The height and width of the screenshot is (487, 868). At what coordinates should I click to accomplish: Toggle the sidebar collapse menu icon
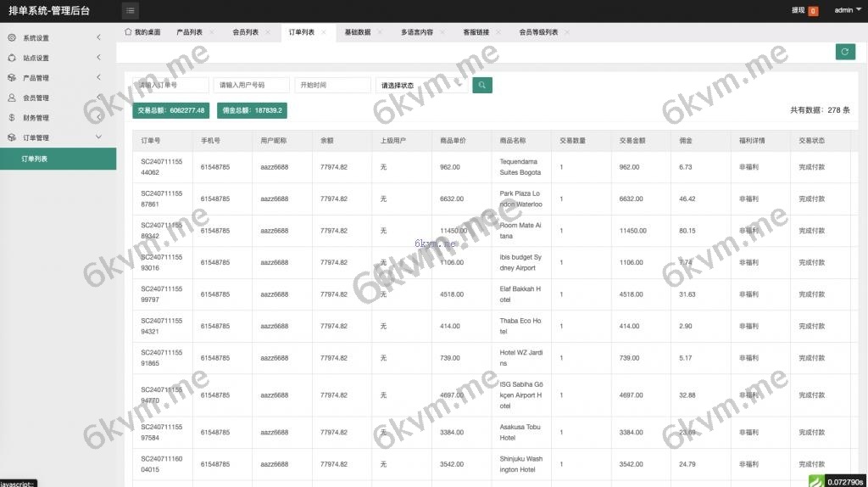[131, 11]
